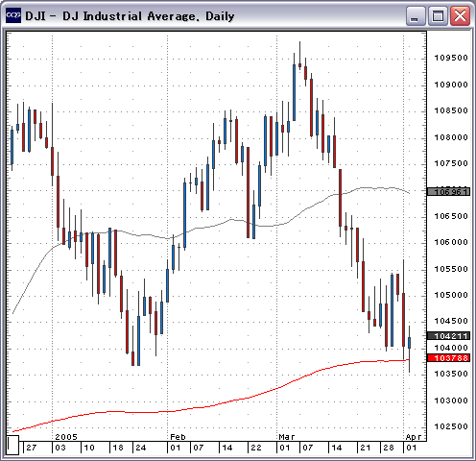476x461 pixels.
Task: Click the 01 date marker under Apr
Action: 412,448
